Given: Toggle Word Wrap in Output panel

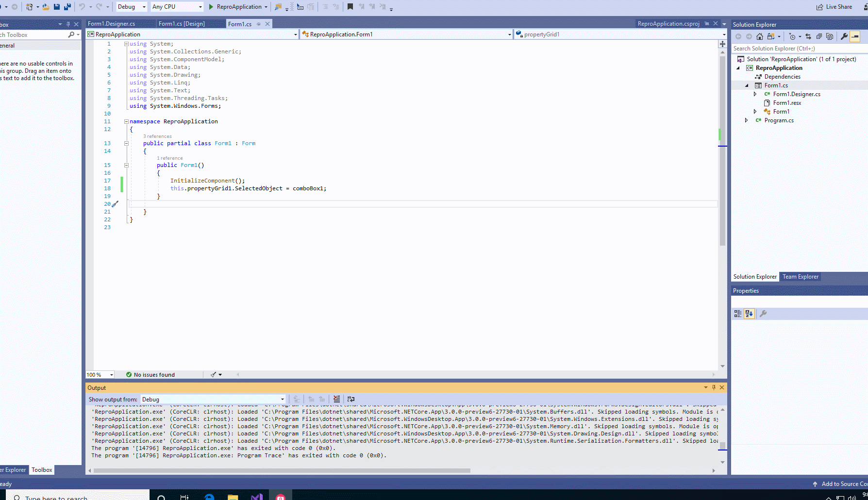Looking at the screenshot, I should click(x=351, y=399).
